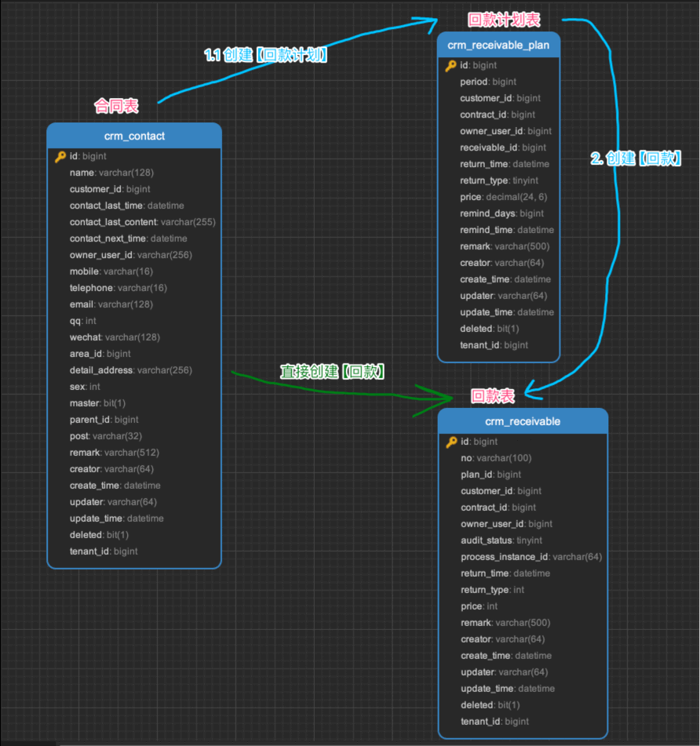Select receivable_id field in crm_receivable_plan

pos(502,147)
